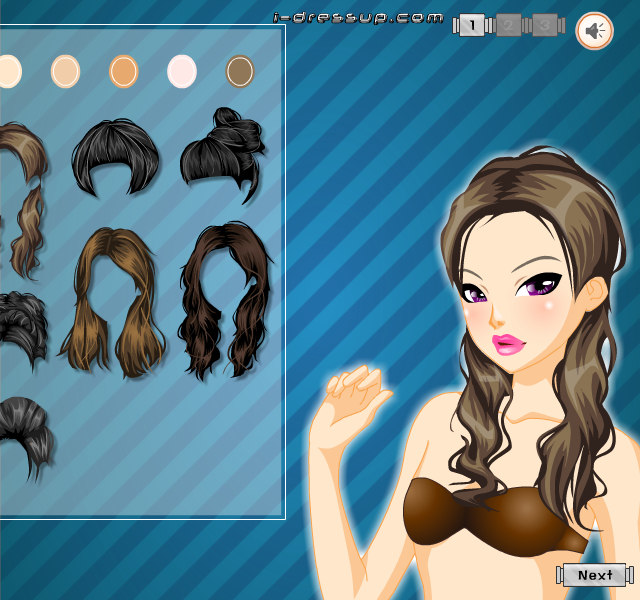
Task: Go to step 1 tab
Action: tap(472, 25)
